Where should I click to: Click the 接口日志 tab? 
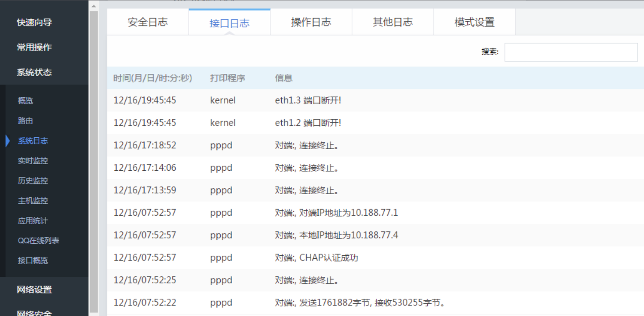pyautogui.click(x=229, y=23)
